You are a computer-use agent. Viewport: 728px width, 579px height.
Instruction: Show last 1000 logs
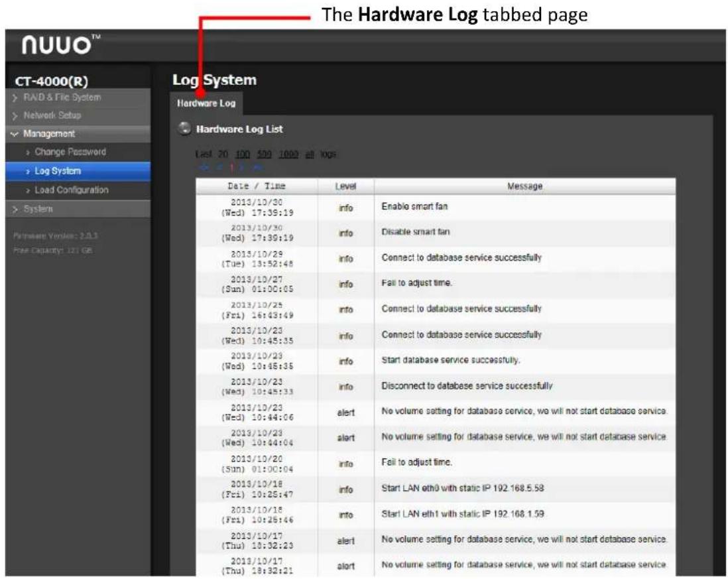288,155
